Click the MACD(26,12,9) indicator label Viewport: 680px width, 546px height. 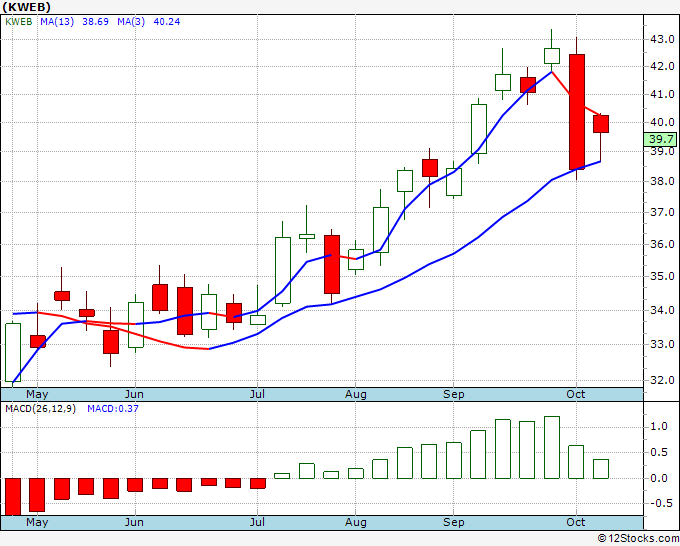(x=40, y=409)
